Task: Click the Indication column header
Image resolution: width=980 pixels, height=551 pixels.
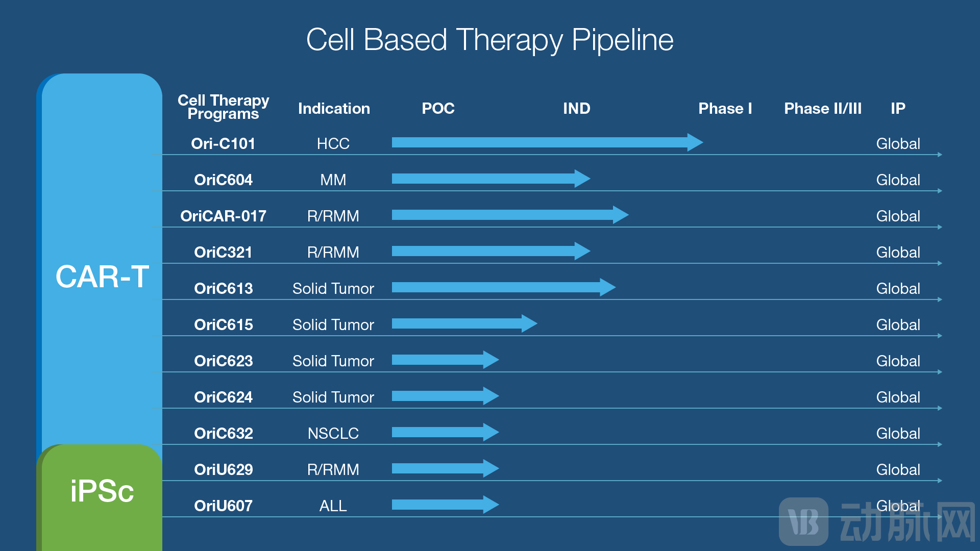Action: pyautogui.click(x=334, y=109)
